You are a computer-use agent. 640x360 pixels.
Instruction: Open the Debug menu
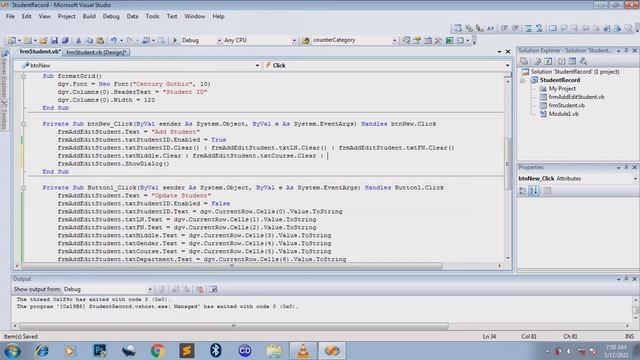point(111,16)
